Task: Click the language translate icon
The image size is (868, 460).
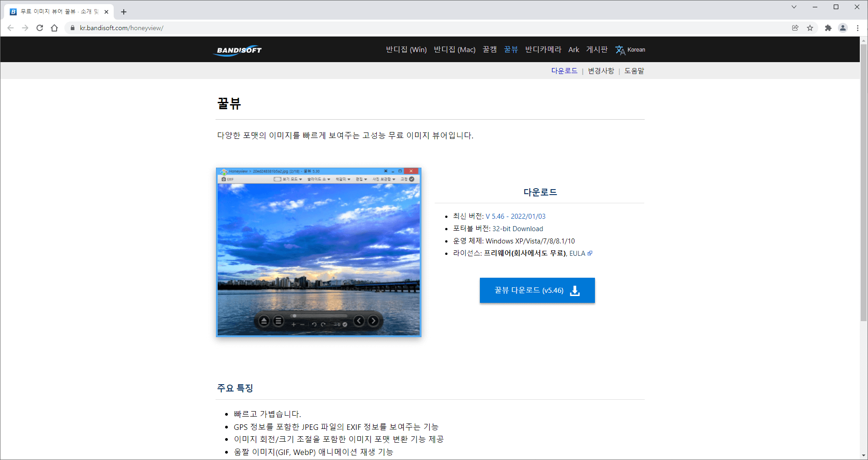Action: 620,50
